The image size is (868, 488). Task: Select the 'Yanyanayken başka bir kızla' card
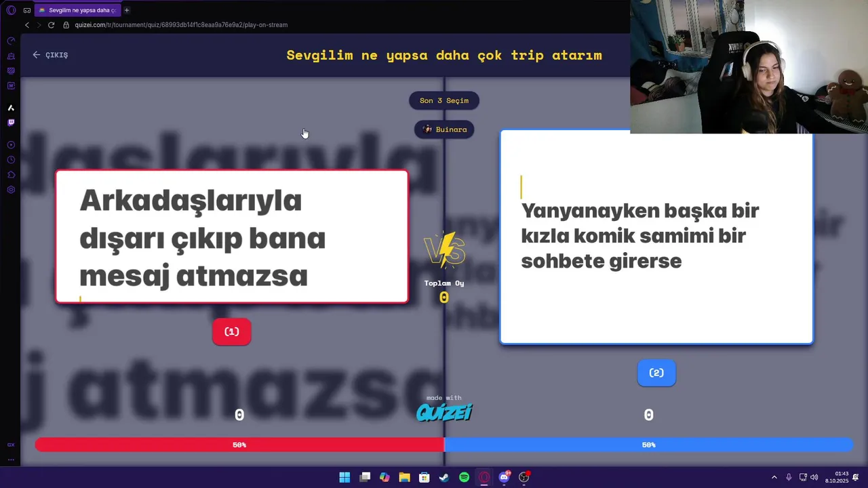[x=656, y=237]
